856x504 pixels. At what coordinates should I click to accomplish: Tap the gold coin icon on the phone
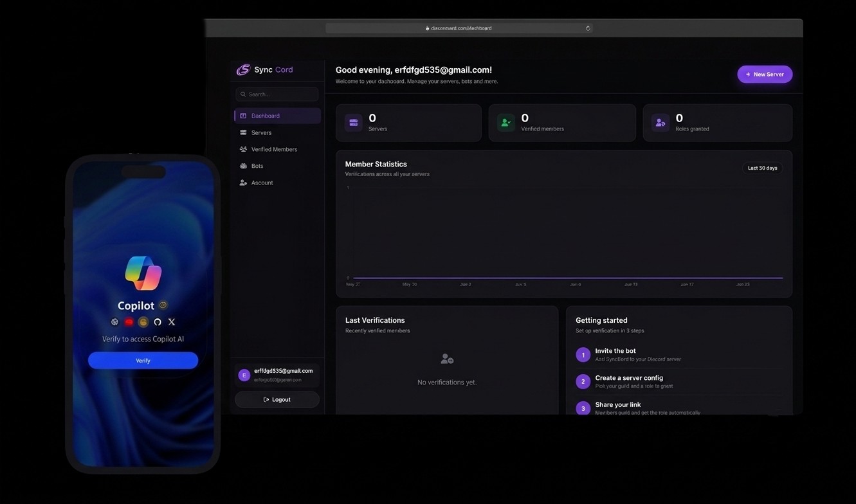pos(143,322)
